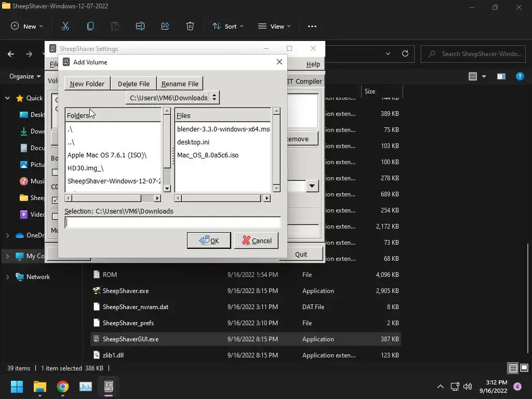This screenshot has height=399, width=532.
Task: Click the New Folder button
Action: tap(87, 84)
